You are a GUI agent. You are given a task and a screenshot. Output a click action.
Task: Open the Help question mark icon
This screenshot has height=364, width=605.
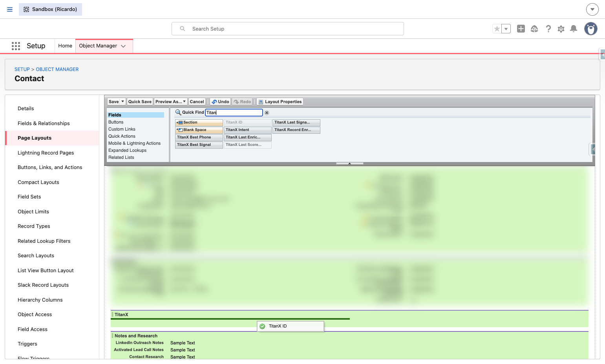pyautogui.click(x=548, y=29)
